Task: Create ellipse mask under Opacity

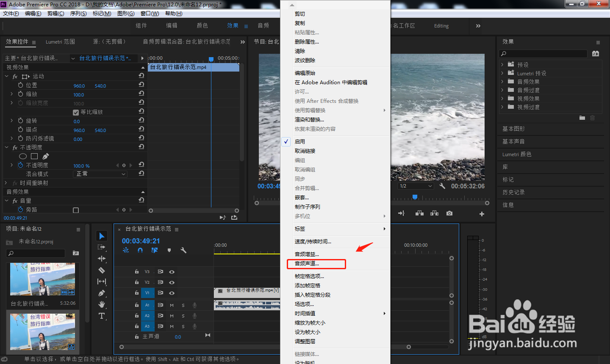Action: [23, 156]
